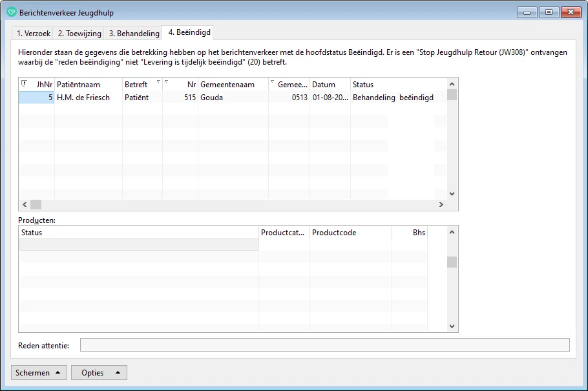
Task: Click right arrow of horizontal scrollbar
Action: (x=441, y=204)
